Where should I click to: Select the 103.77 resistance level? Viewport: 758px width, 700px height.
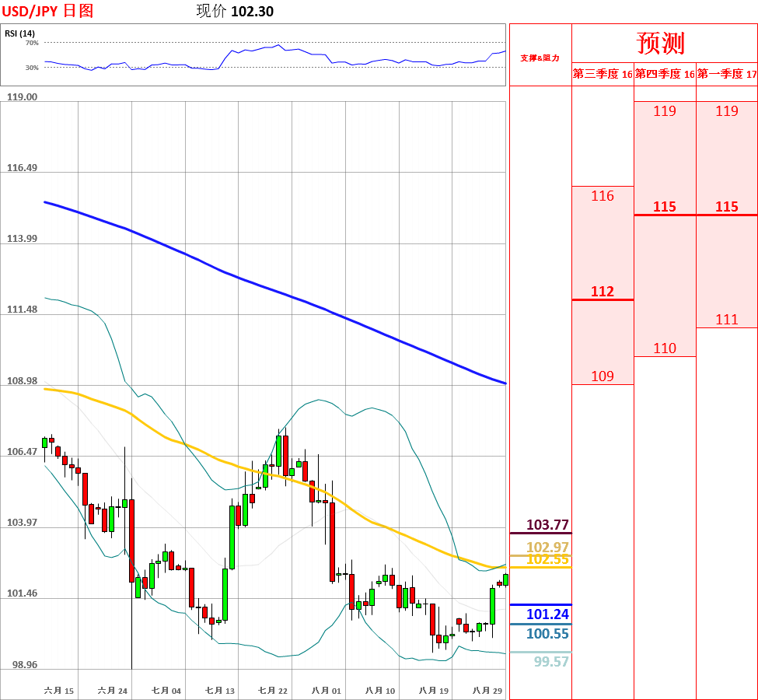pyautogui.click(x=547, y=525)
